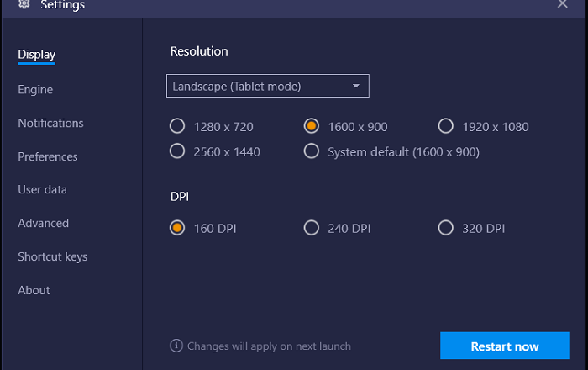Open the Display settings tab
The image size is (588, 370).
(x=37, y=55)
